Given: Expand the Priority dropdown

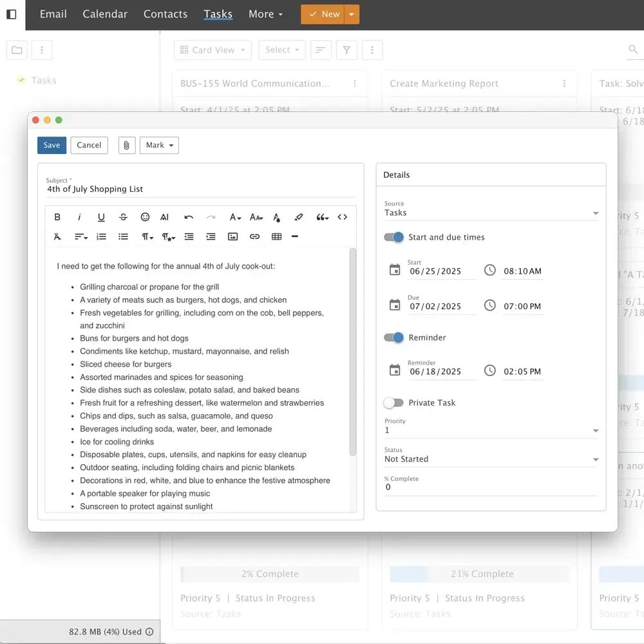Looking at the screenshot, I should point(491,430).
